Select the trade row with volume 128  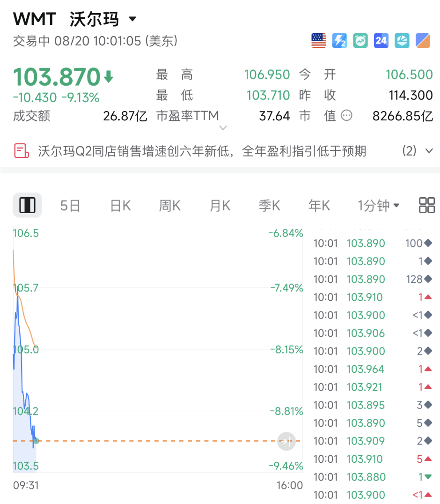click(373, 279)
